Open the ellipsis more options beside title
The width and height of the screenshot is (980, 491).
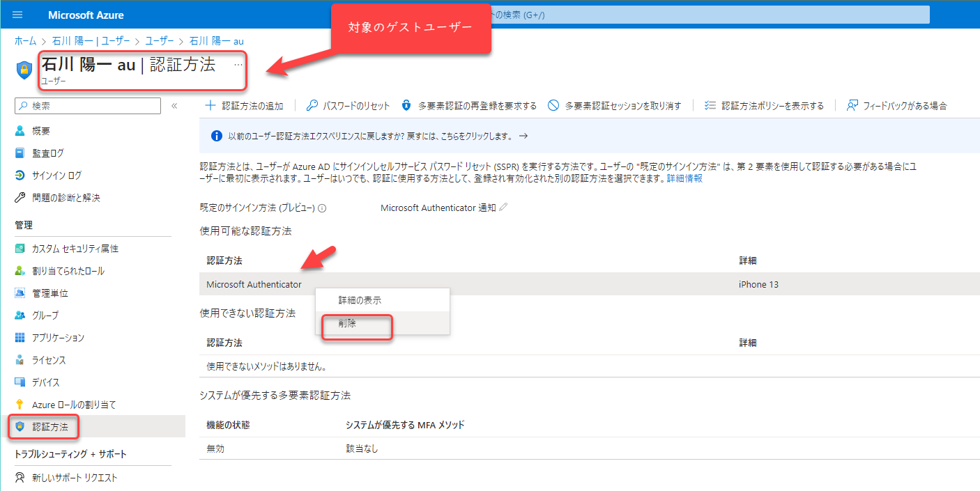coord(238,64)
